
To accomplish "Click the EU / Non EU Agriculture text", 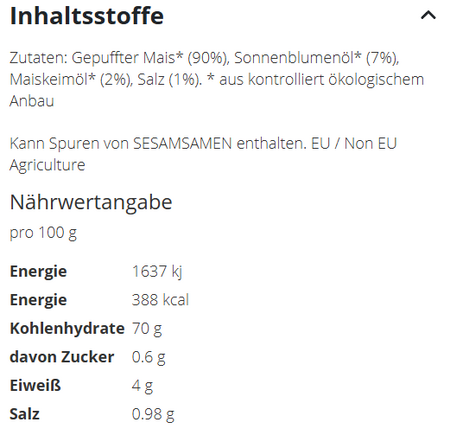I will coord(203,154).
